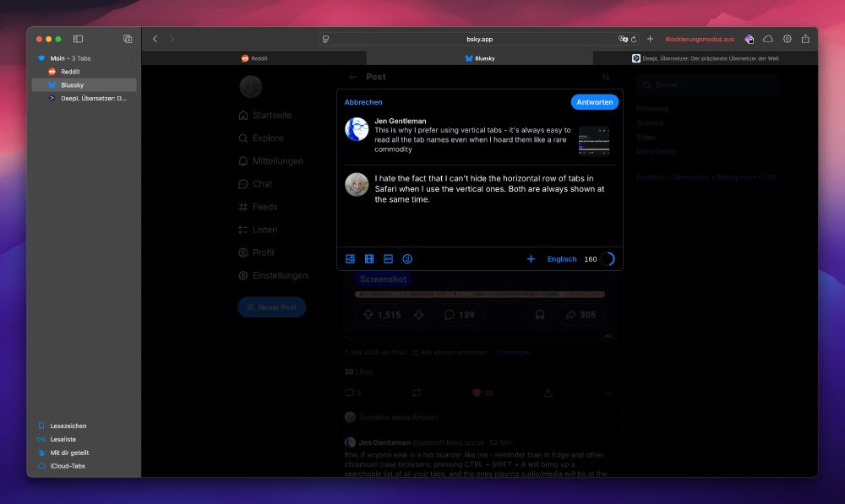Click the reply comment icon under the post
Viewport: 845px width, 504px height.
350,393
